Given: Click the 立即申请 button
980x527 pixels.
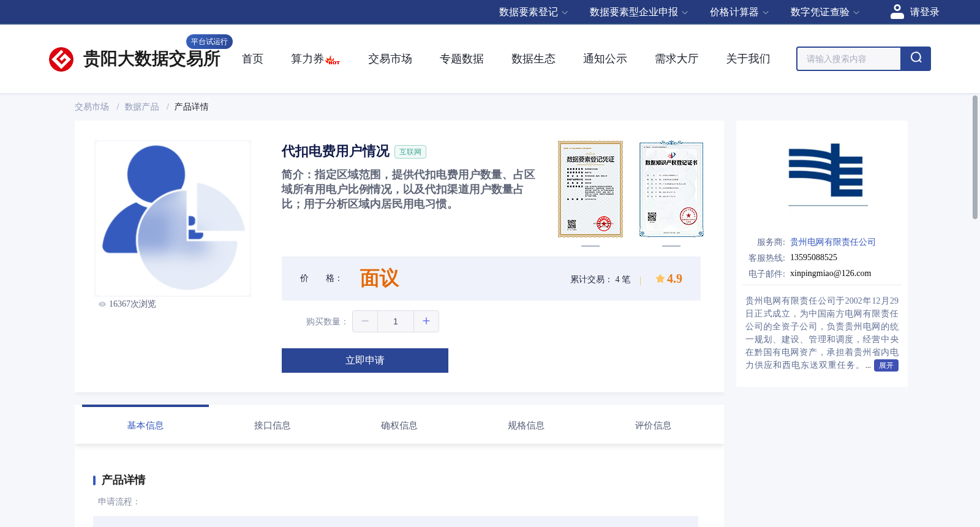Looking at the screenshot, I should 365,361.
